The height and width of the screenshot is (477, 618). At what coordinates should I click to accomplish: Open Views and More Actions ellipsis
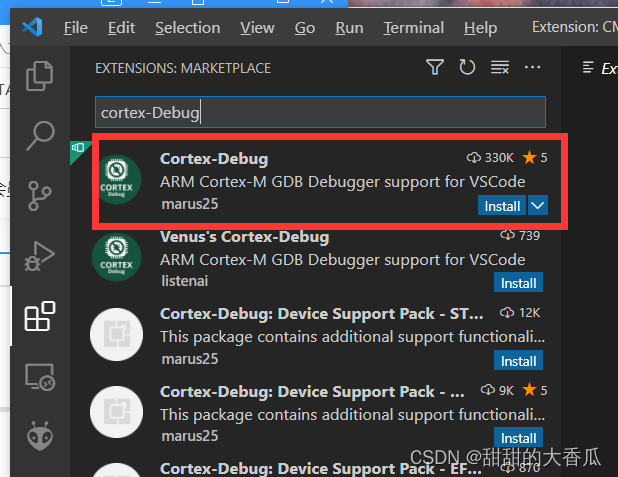click(532, 67)
